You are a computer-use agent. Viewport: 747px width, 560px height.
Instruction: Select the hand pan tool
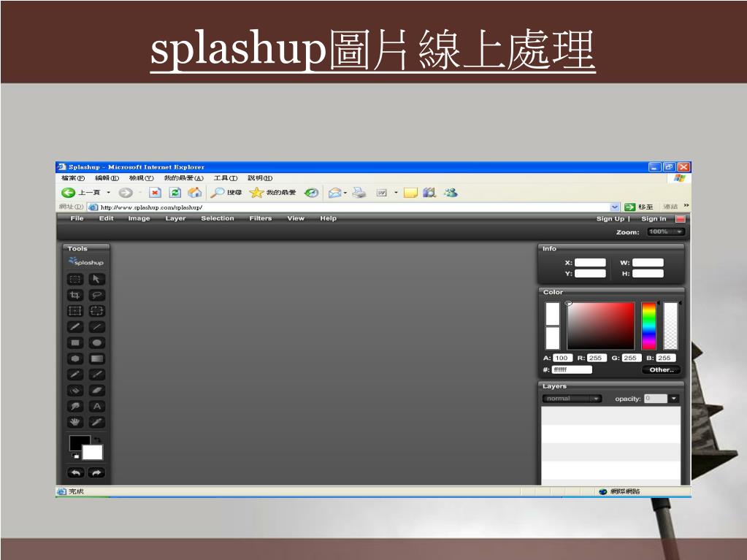[75, 422]
